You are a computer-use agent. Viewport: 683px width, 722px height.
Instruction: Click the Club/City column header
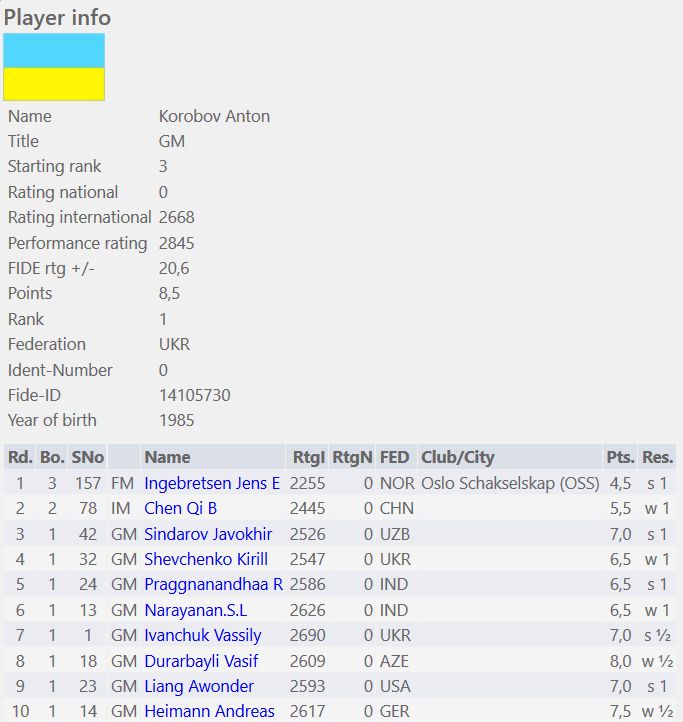coord(458,457)
